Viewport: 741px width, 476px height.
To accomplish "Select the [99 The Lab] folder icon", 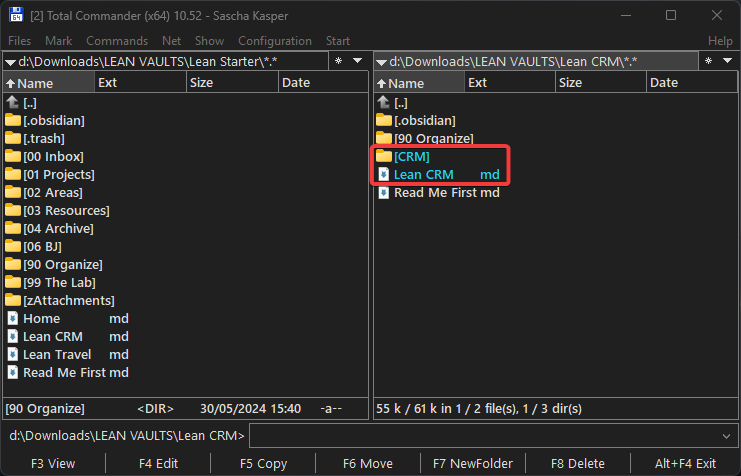I will click(x=13, y=282).
